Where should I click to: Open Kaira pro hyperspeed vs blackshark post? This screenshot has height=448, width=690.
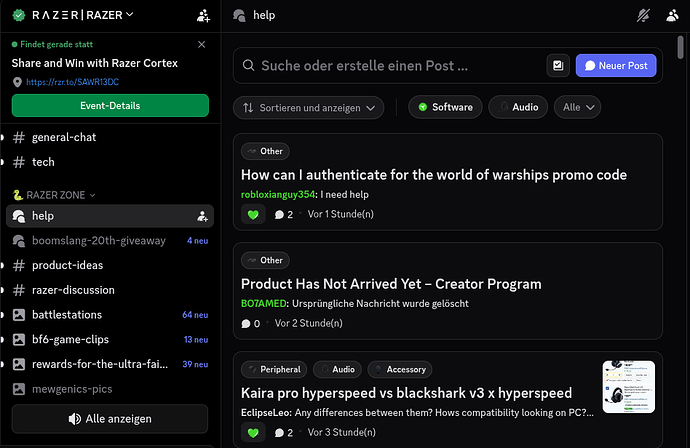pyautogui.click(x=406, y=393)
